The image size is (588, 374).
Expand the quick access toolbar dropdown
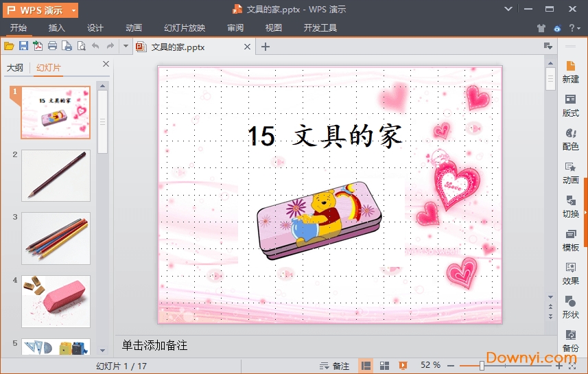pos(126,46)
